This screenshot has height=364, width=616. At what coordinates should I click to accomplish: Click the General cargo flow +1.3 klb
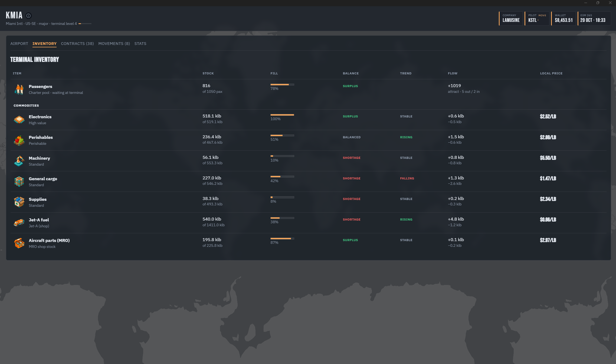(x=456, y=178)
